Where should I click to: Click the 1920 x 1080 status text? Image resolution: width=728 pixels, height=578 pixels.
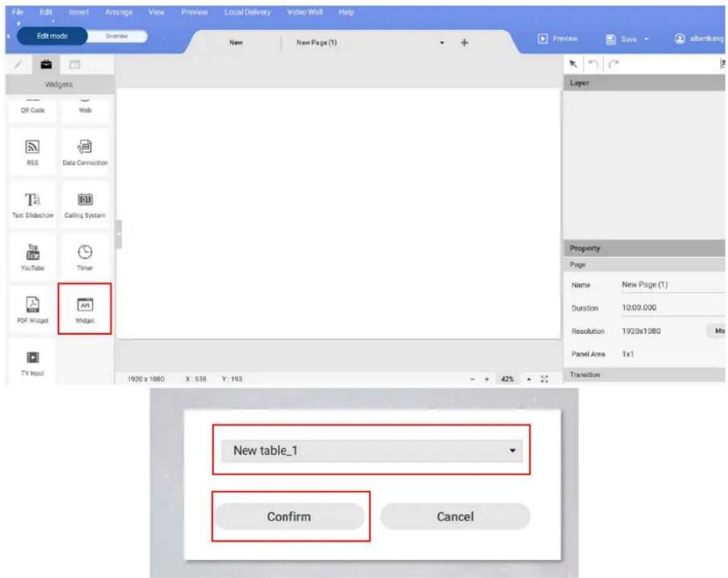(147, 379)
